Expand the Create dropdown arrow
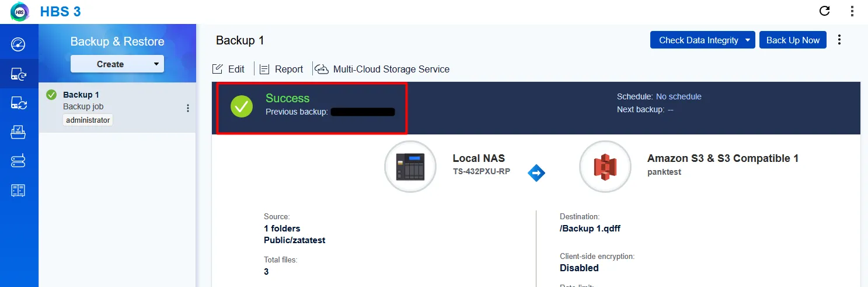Screen dimensions: 868x287 tap(156, 64)
